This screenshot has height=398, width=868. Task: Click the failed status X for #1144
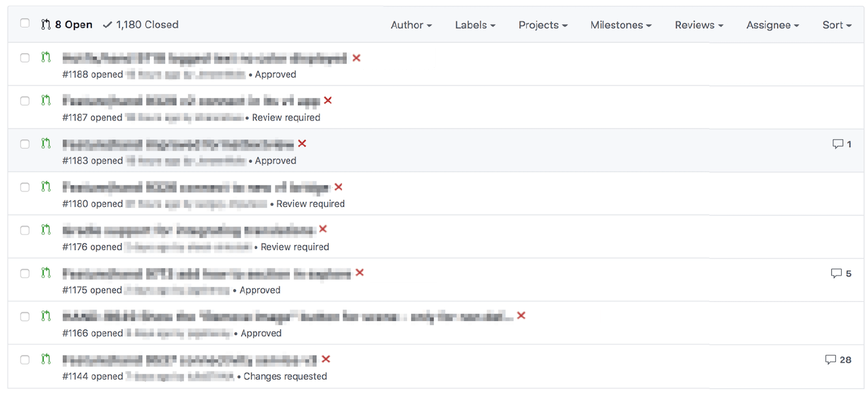pyautogui.click(x=325, y=359)
